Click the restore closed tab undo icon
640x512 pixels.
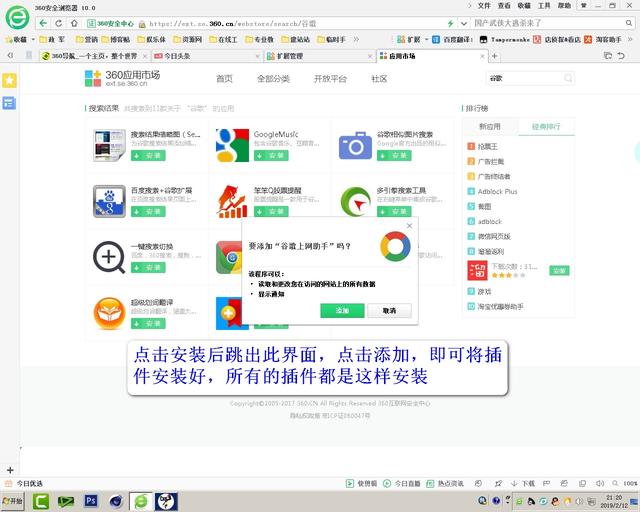coord(621,56)
